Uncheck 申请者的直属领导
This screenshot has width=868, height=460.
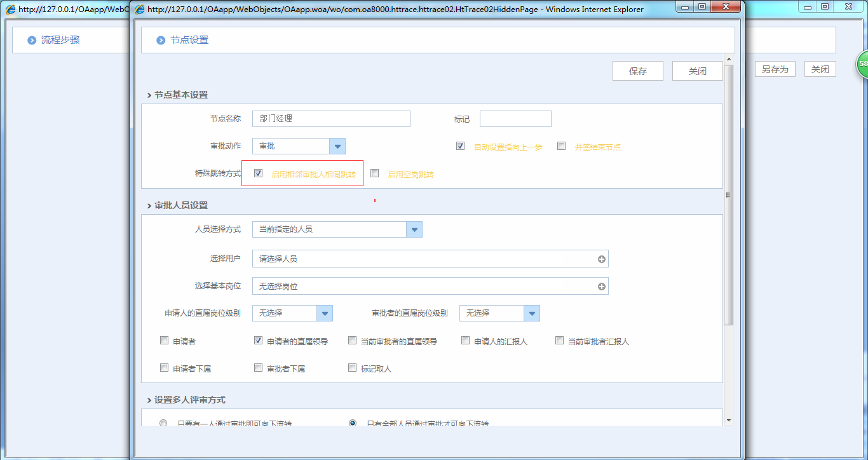(258, 340)
